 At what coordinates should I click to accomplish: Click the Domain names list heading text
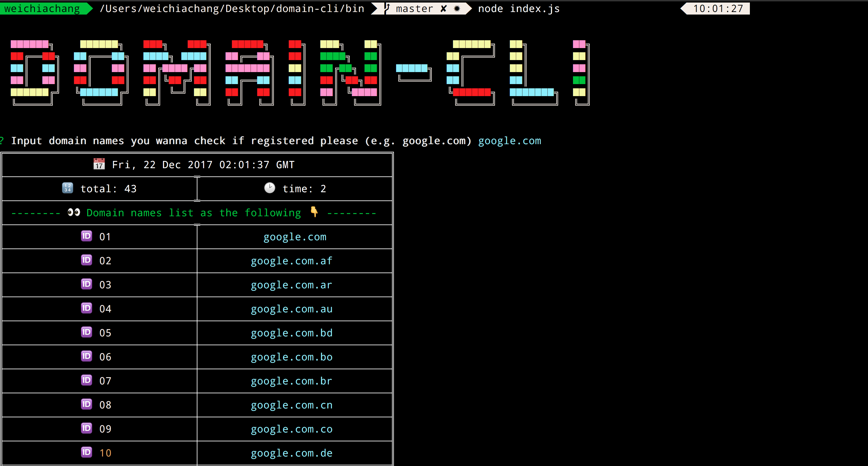(x=194, y=213)
